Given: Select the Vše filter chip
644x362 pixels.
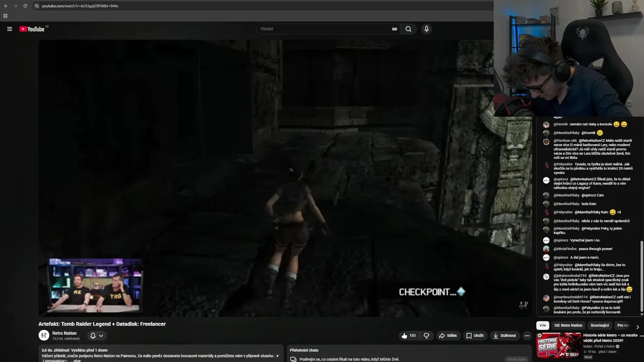Looking at the screenshot, I should (542, 325).
